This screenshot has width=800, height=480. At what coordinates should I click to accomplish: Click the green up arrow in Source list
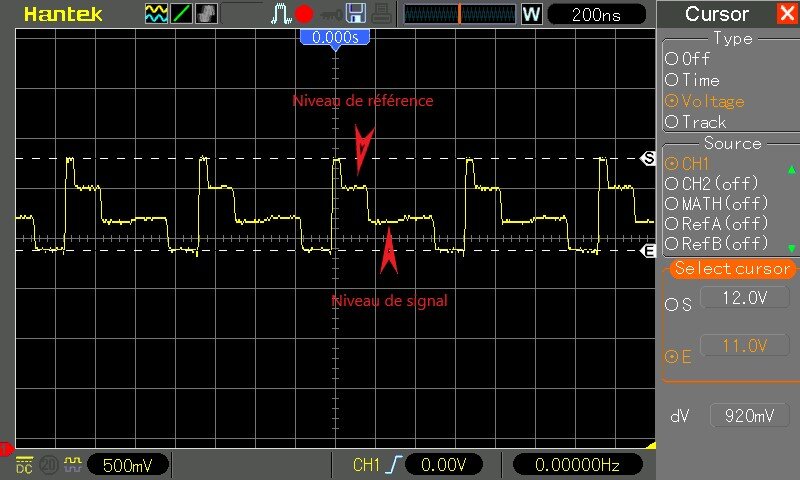click(x=791, y=169)
